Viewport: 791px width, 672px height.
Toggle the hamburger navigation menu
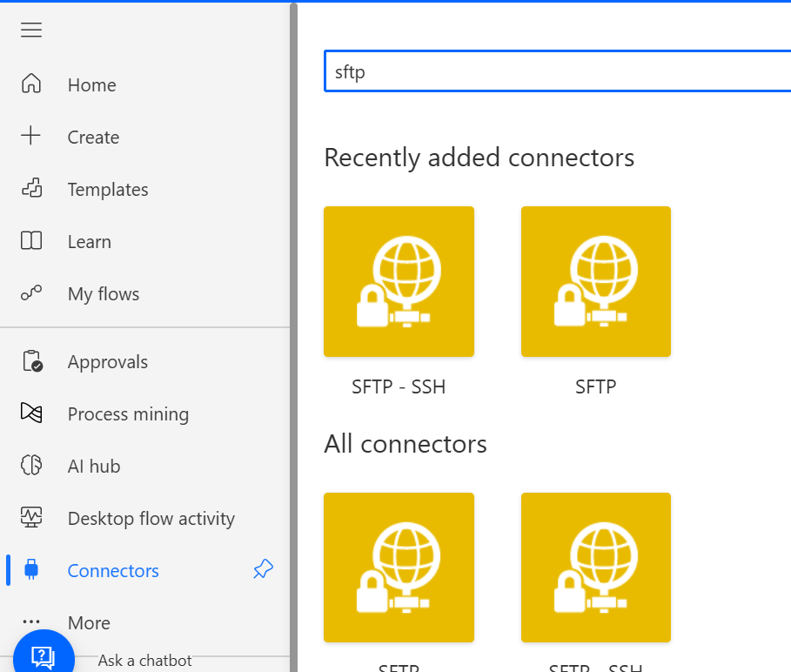31,30
